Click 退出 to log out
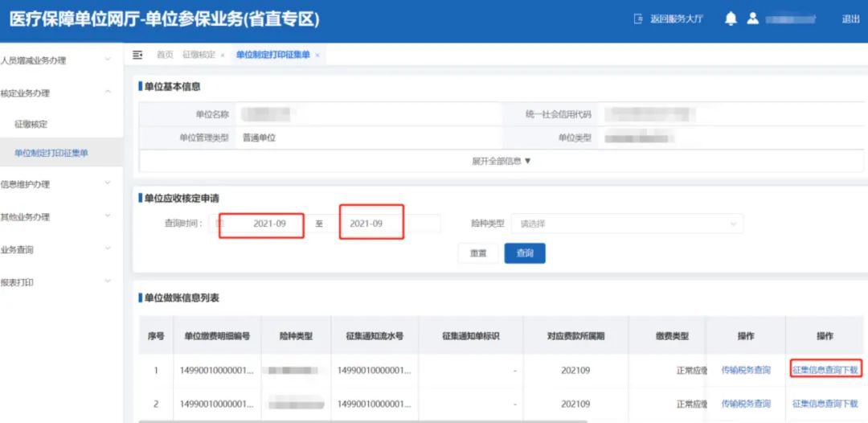The height and width of the screenshot is (423, 868). click(850, 19)
